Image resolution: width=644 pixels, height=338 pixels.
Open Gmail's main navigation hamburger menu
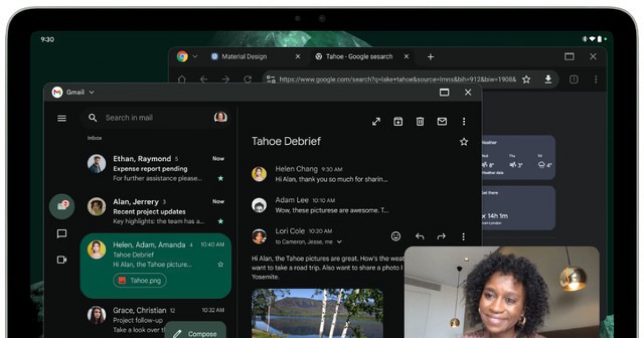(x=62, y=118)
